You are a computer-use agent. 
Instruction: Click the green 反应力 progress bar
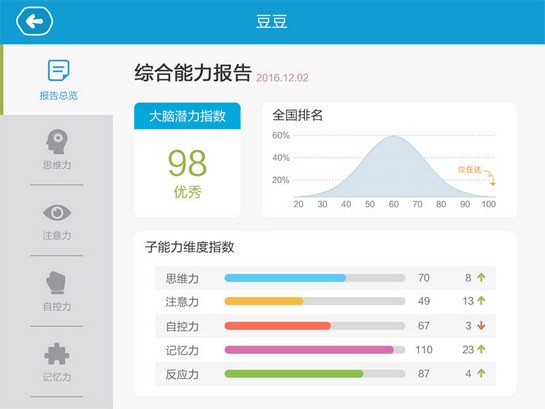[x=294, y=374]
